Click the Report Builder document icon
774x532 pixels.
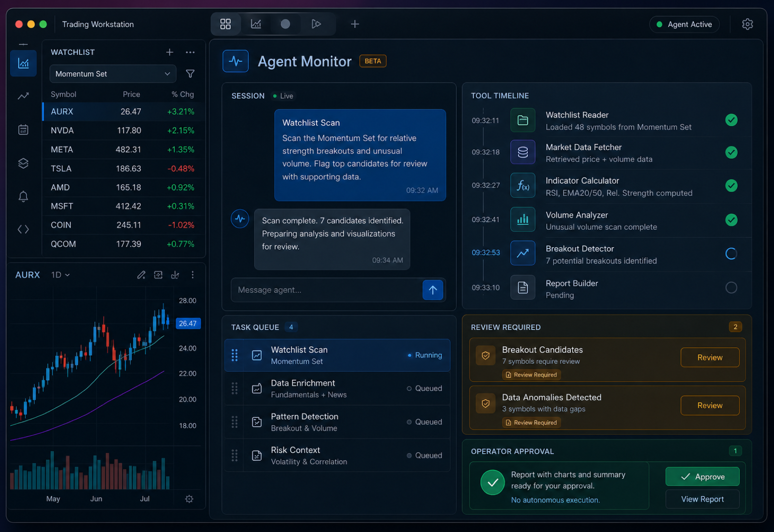523,287
